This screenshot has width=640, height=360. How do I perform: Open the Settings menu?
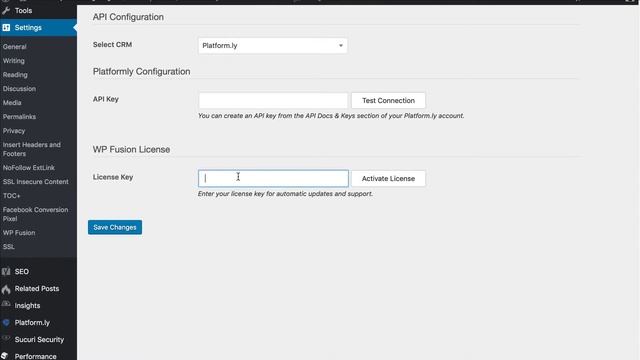[x=38, y=27]
